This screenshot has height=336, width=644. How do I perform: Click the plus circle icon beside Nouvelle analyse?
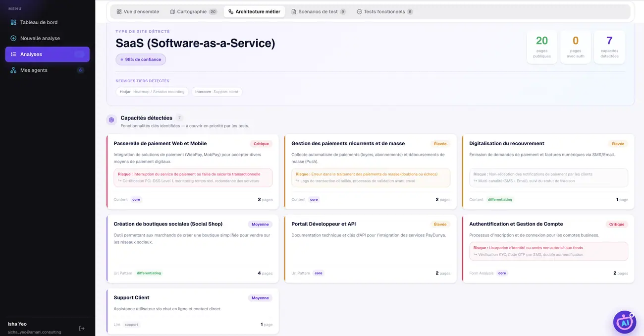click(x=13, y=38)
